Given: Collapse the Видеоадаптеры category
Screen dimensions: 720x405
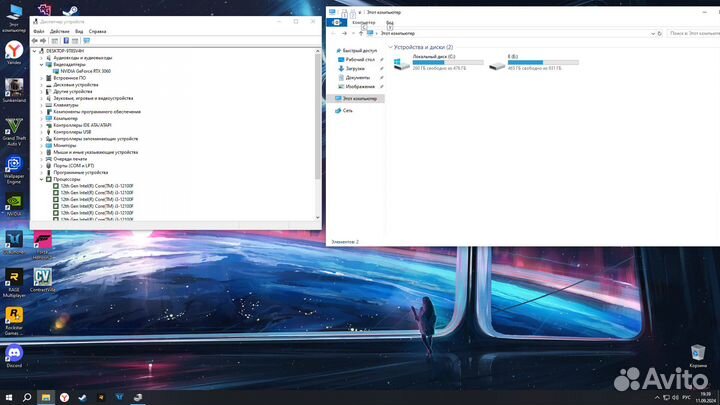Looking at the screenshot, I should click(41, 64).
